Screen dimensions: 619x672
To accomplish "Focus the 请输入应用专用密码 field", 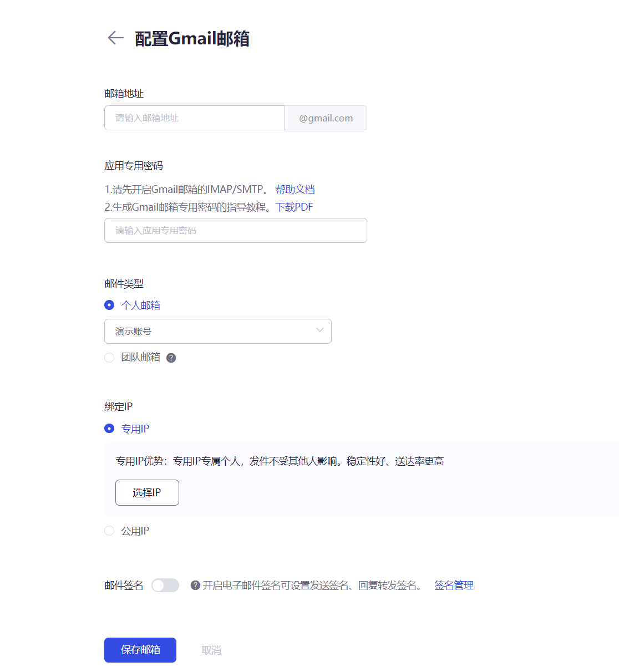I will click(x=236, y=230).
